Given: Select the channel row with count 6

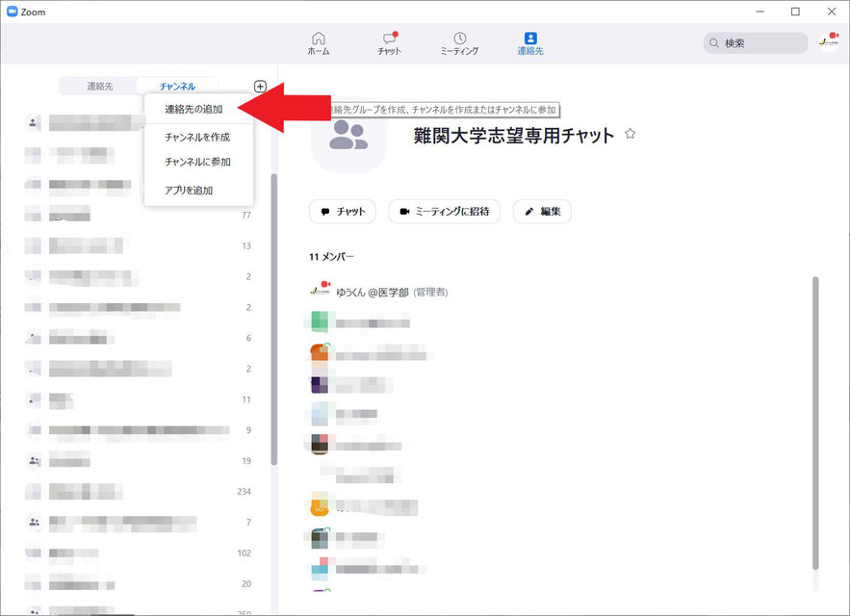Looking at the screenshot, I should 139,338.
